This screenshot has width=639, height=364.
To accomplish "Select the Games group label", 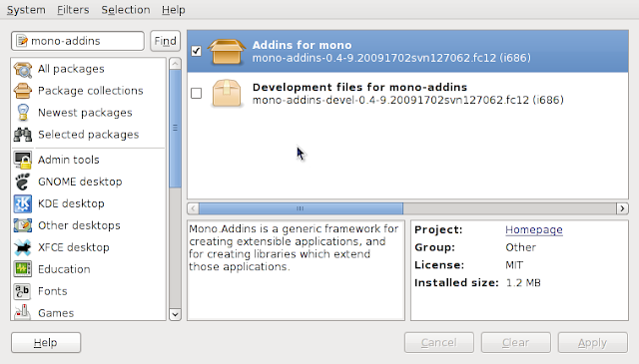I will point(56,313).
